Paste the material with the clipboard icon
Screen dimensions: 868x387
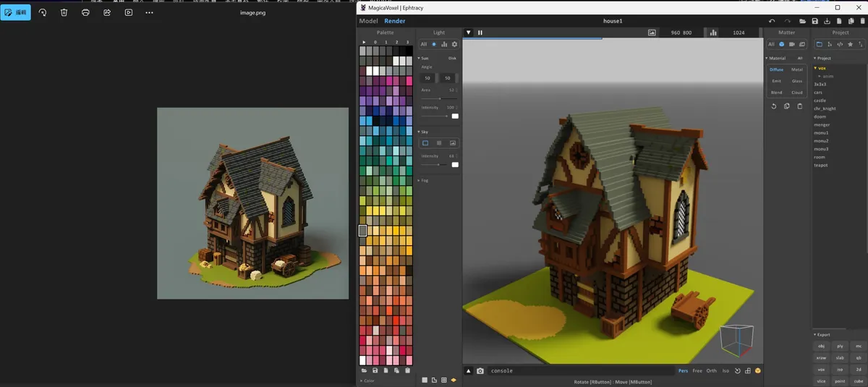click(799, 106)
